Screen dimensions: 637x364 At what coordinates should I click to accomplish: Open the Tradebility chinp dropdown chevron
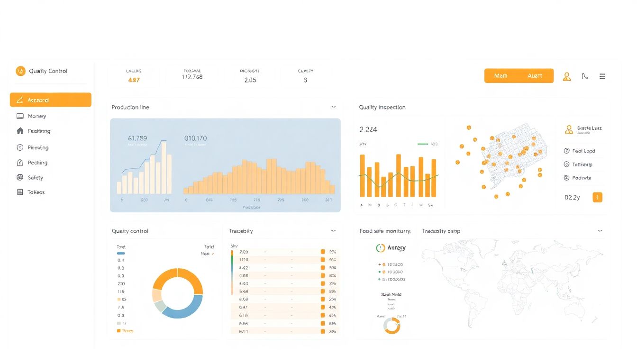600,231
